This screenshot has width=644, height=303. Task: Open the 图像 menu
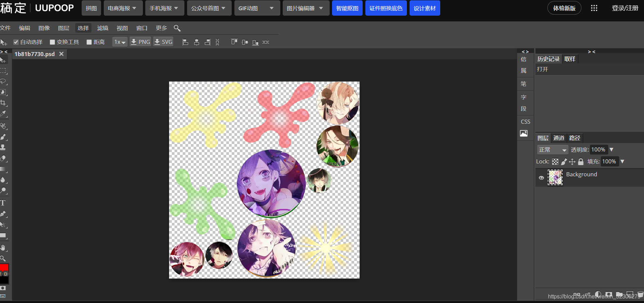(x=44, y=28)
